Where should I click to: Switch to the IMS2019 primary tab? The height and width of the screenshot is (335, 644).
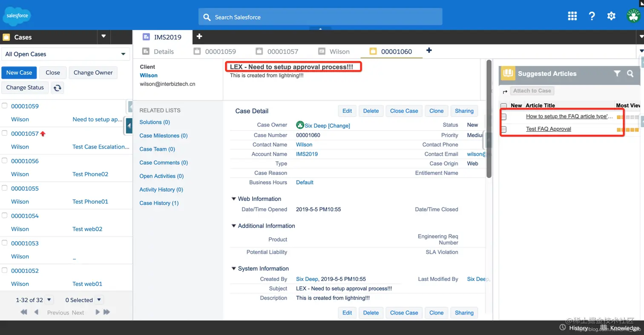pyautogui.click(x=162, y=37)
